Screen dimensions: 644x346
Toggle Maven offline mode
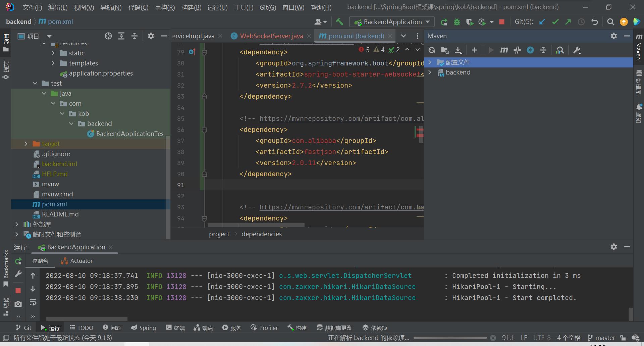coord(517,50)
